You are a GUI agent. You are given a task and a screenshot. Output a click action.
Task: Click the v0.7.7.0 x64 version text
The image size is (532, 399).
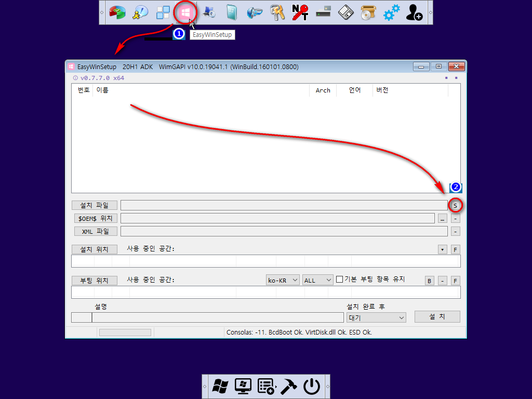pyautogui.click(x=102, y=78)
